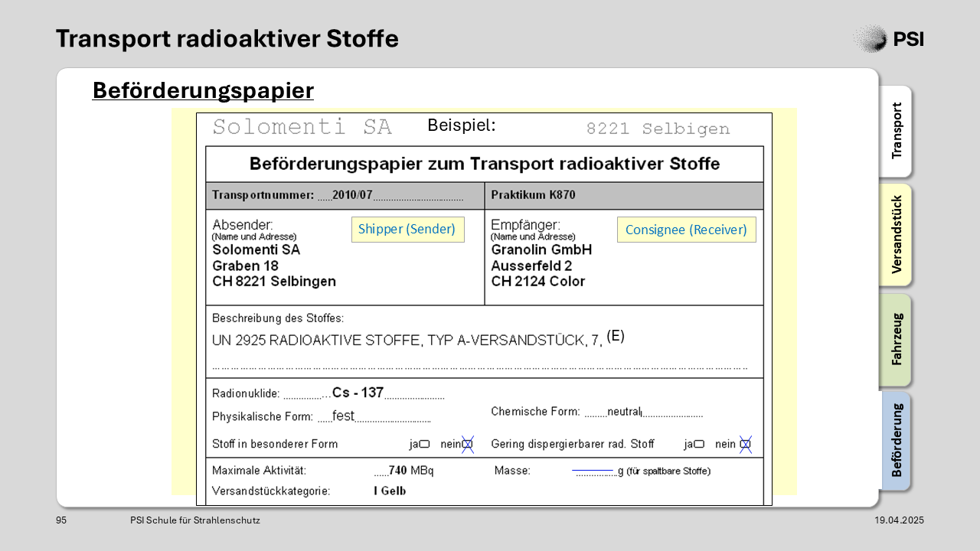Click the footer date 19.04.2025
The height and width of the screenshot is (551, 980).
900,520
